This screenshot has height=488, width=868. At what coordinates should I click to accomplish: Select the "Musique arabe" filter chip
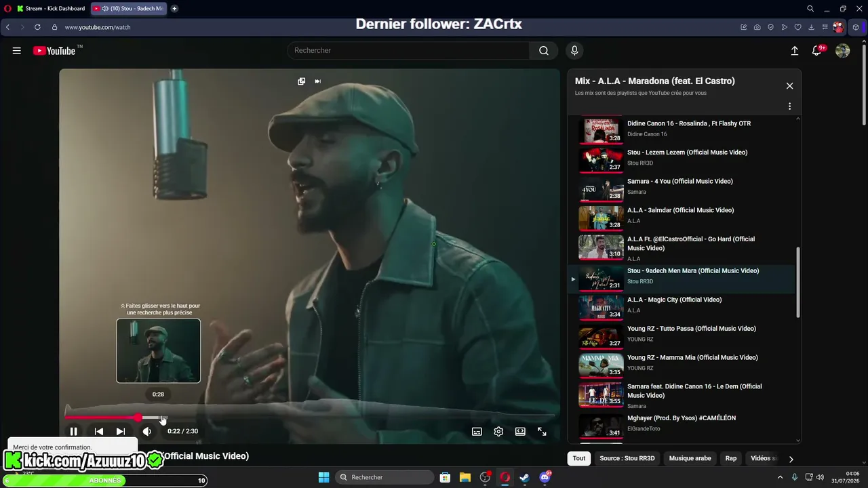[x=690, y=459]
